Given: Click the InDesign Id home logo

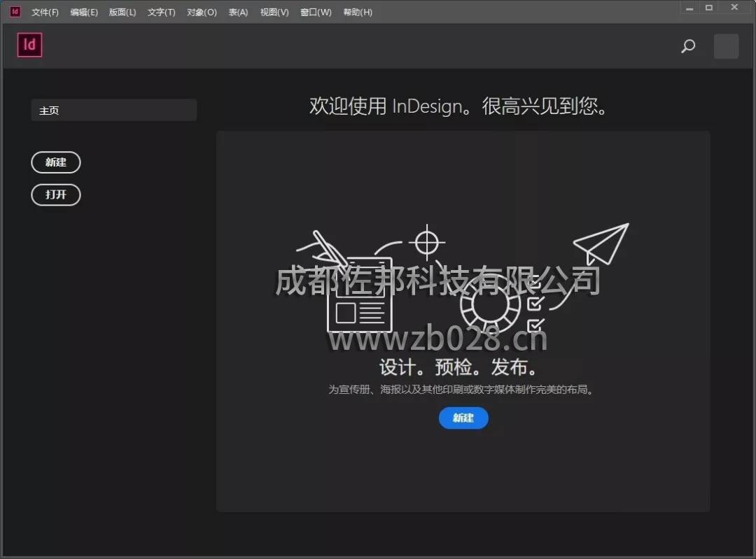Looking at the screenshot, I should (29, 45).
